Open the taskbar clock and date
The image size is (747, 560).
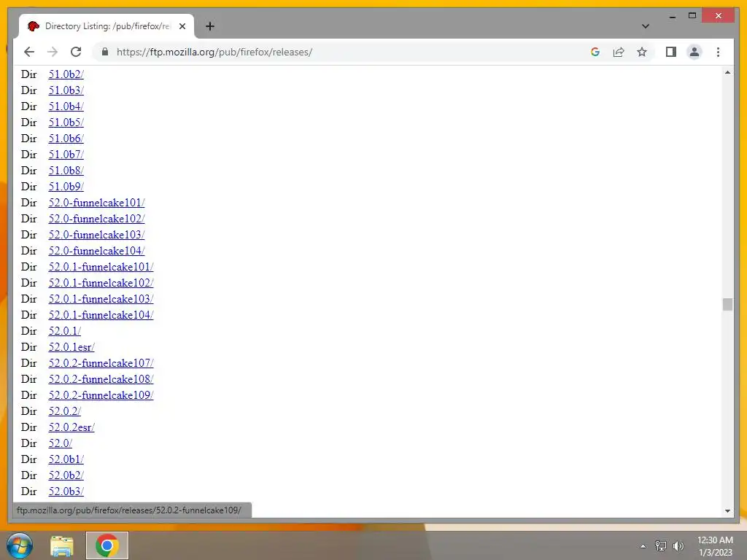[715, 546]
